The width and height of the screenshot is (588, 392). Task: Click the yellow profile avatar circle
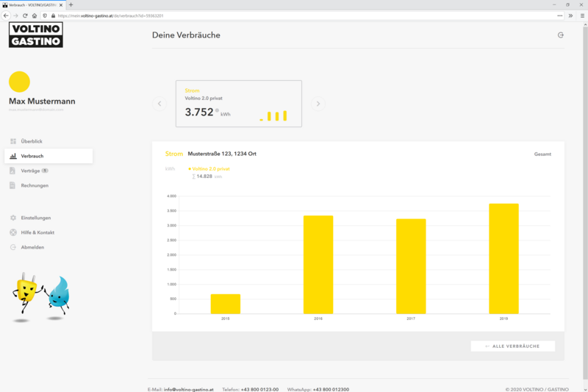pos(20,82)
